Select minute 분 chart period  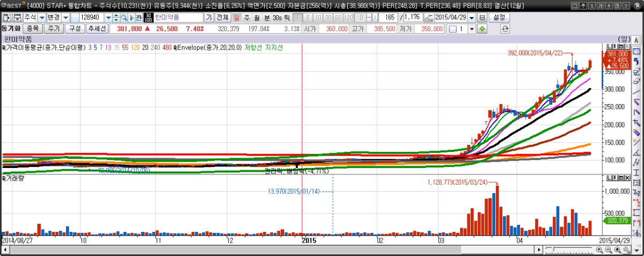pyautogui.click(x=266, y=18)
